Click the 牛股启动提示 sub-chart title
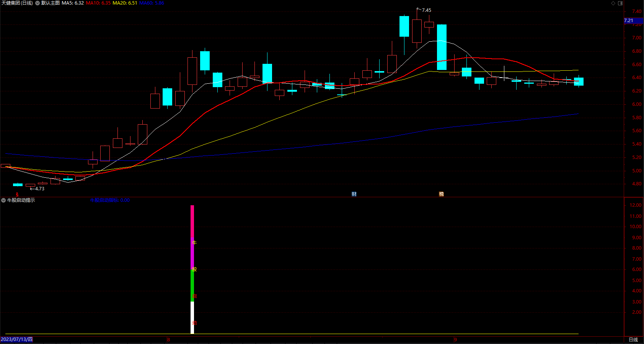644x344 pixels. [21, 200]
